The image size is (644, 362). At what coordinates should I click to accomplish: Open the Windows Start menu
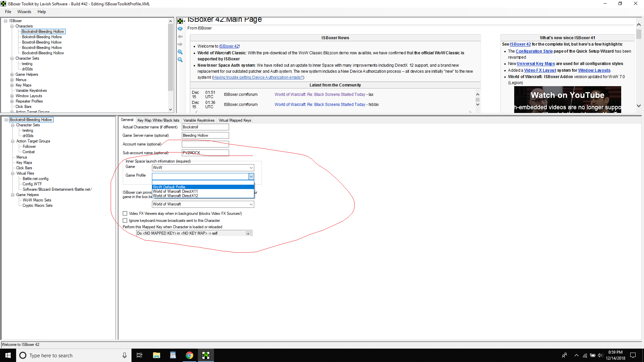(x=8, y=355)
